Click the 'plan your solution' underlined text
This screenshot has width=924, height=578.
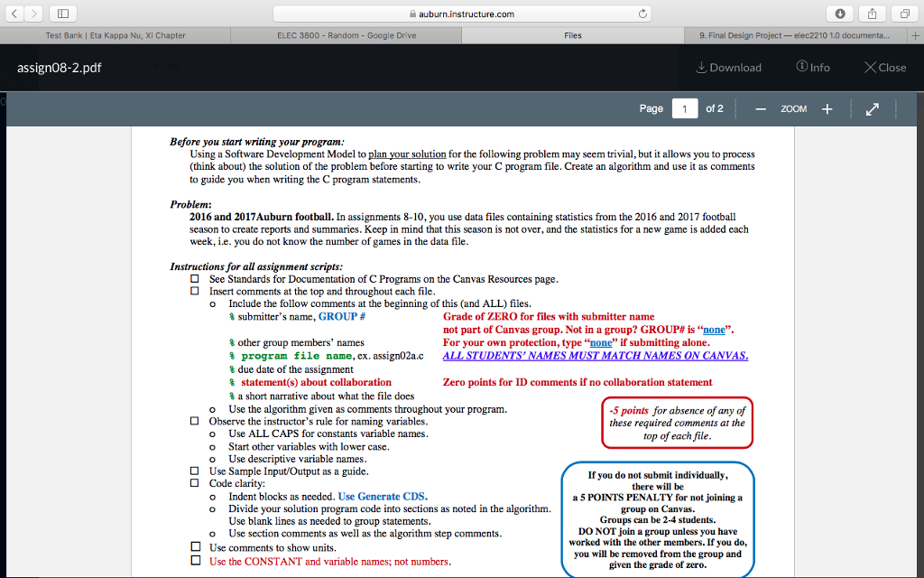(407, 154)
